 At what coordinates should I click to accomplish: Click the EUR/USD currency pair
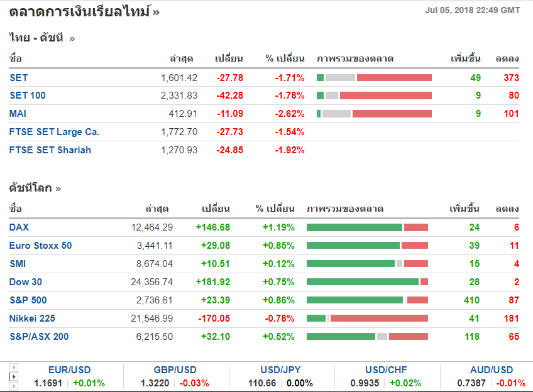[69, 370]
